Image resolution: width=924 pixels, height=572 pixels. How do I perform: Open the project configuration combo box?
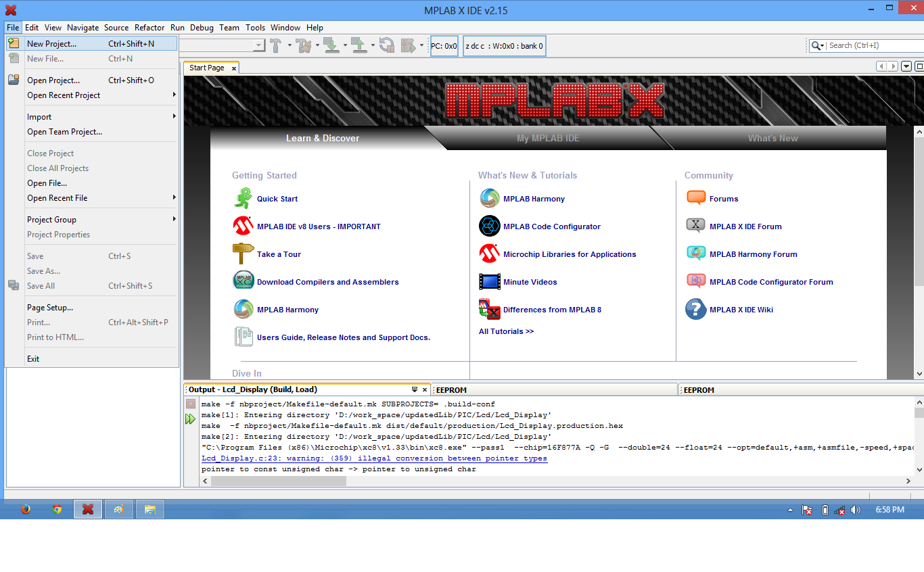point(222,45)
